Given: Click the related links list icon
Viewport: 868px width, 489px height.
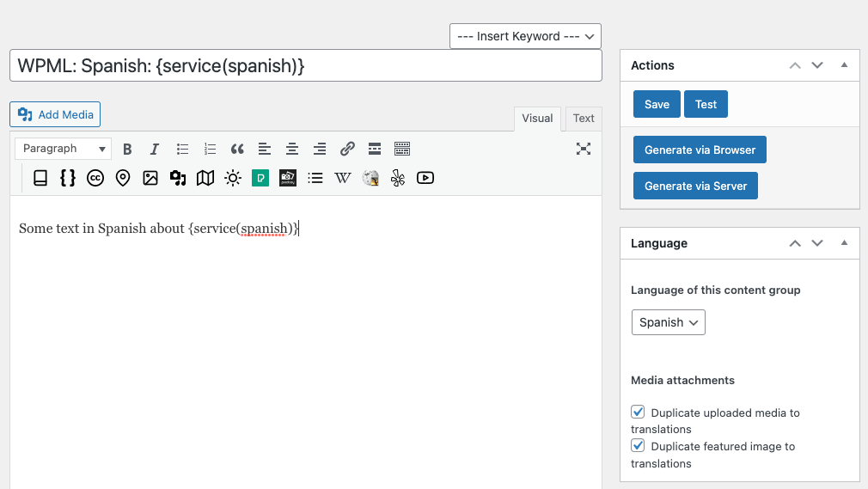Looking at the screenshot, I should click(x=315, y=178).
